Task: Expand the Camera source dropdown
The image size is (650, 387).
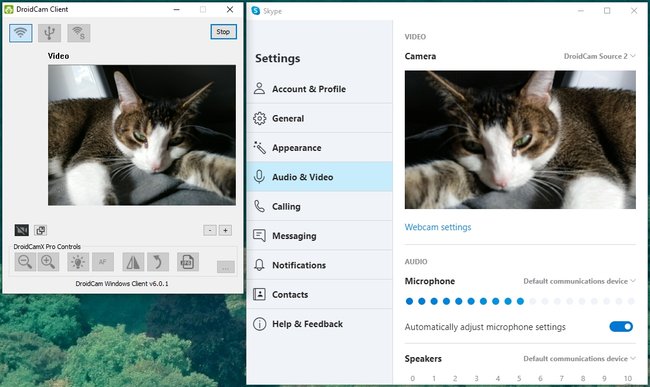Action: pos(599,56)
